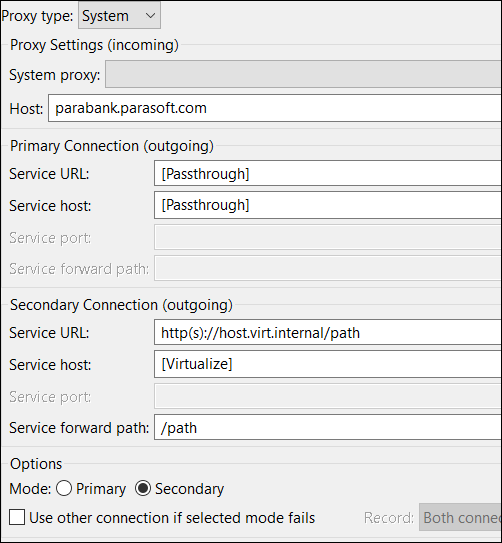Screen dimensions: 502x543
Task: Click the Secondary Service forward path field
Action: tap(328, 427)
